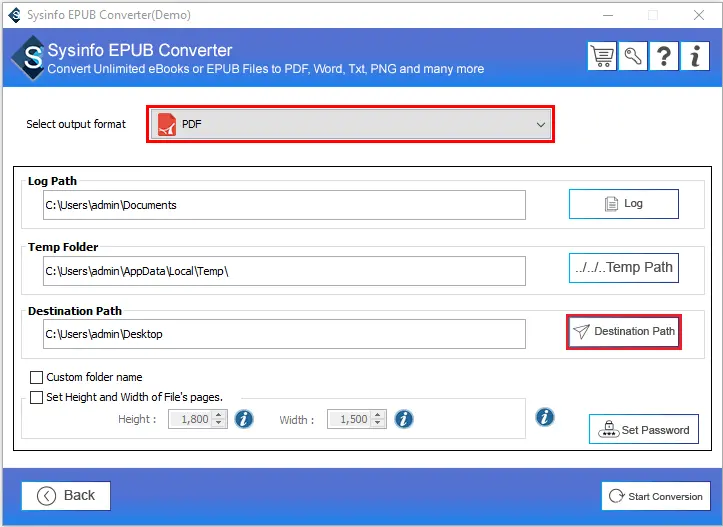Click the Log button
723x527 pixels.
623,204
